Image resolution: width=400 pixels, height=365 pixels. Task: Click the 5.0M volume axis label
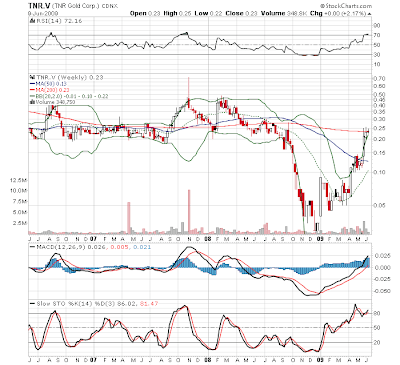click(20, 212)
